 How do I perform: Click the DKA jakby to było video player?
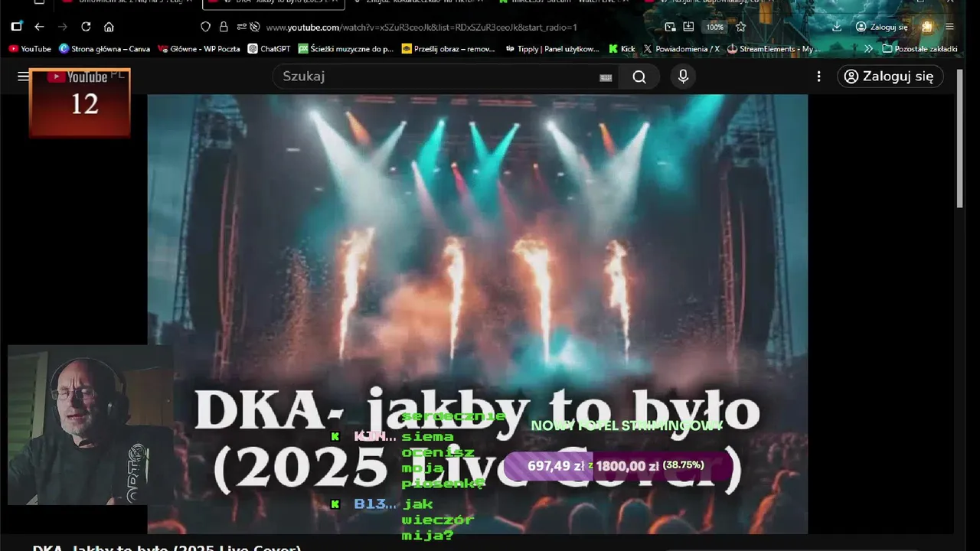(x=477, y=314)
